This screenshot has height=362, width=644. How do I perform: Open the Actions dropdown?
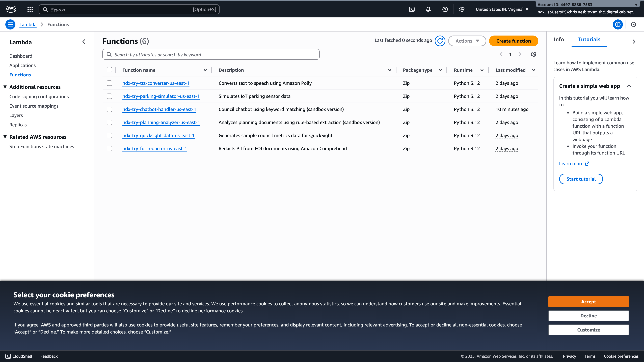467,41
